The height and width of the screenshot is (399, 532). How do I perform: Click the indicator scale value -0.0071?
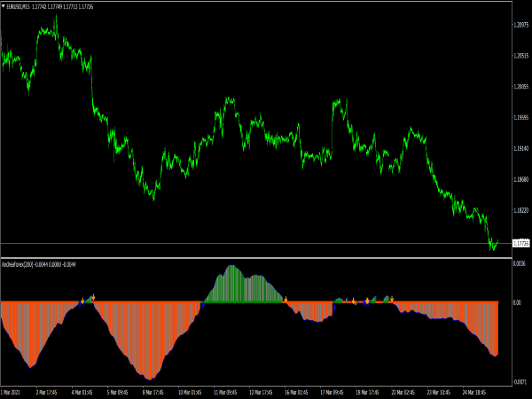(x=520, y=382)
